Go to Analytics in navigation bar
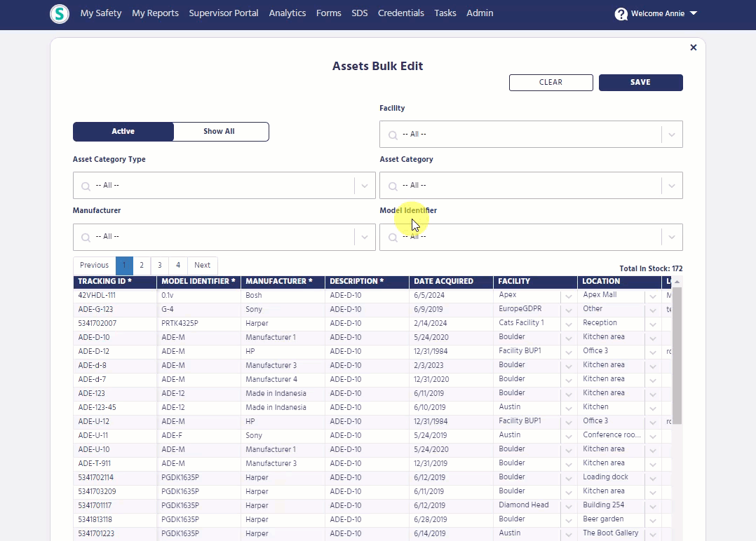This screenshot has height=541, width=756. tap(288, 13)
